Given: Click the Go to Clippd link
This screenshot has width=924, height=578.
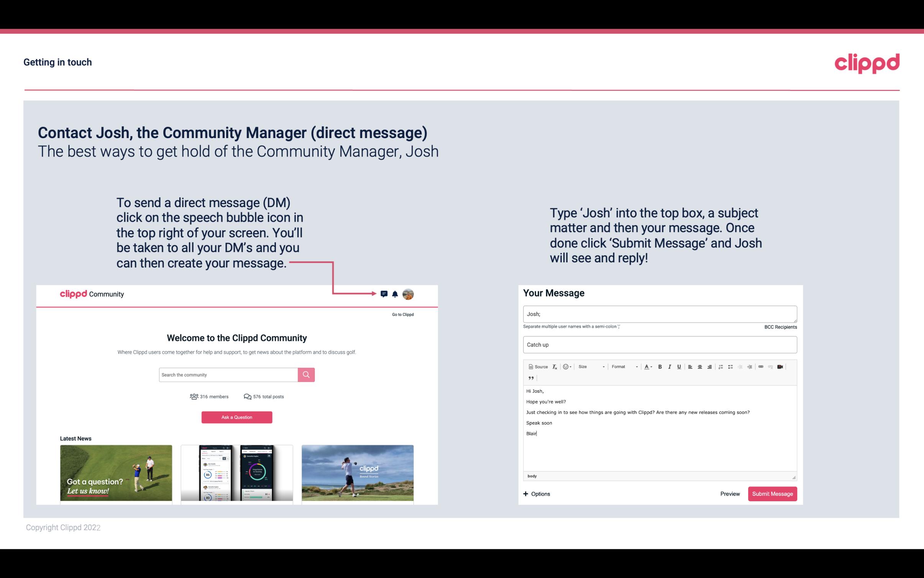Looking at the screenshot, I should click(402, 314).
